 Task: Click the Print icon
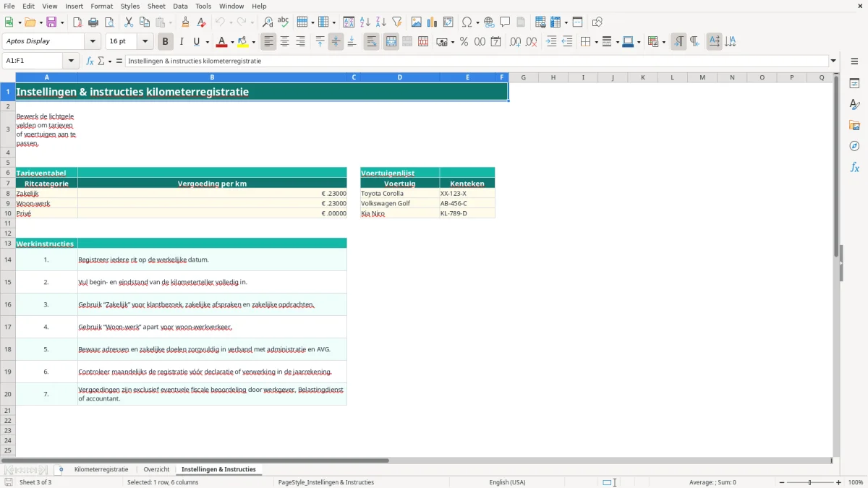[93, 22]
